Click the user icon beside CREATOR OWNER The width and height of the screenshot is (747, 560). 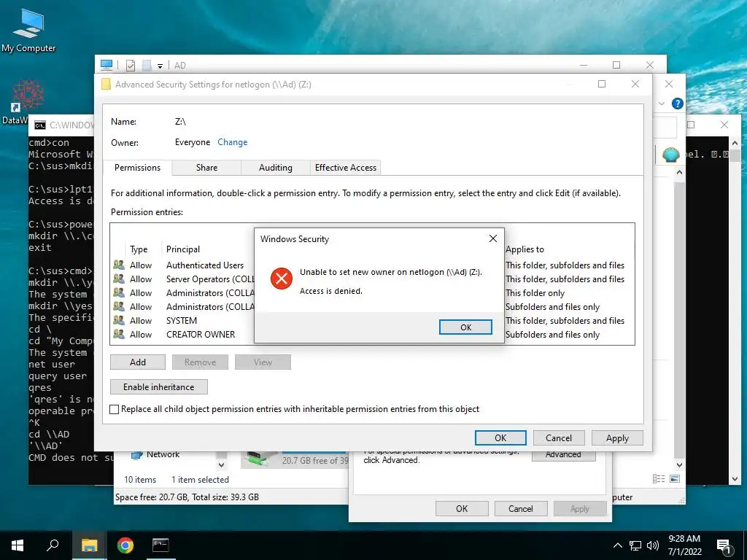click(119, 334)
